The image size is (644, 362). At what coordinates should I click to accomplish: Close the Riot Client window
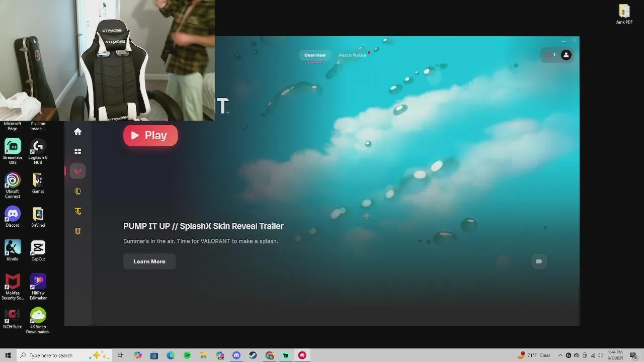(x=574, y=40)
